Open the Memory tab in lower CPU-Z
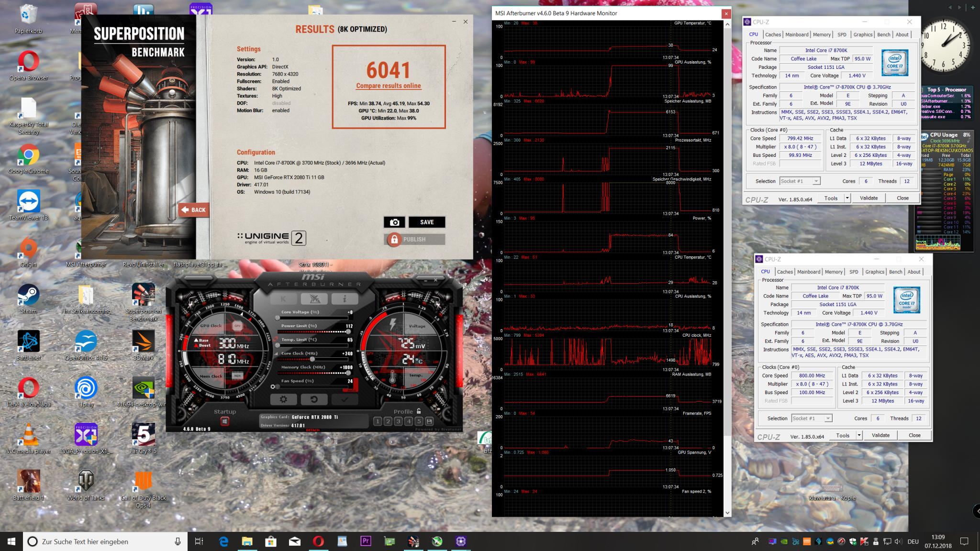This screenshot has width=980, height=551. coord(833,272)
